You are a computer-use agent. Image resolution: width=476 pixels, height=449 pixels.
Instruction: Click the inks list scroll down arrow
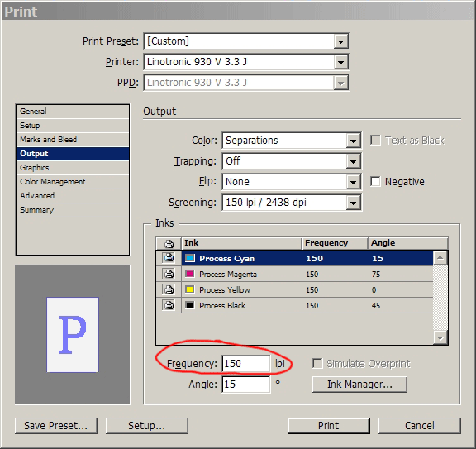click(x=440, y=338)
